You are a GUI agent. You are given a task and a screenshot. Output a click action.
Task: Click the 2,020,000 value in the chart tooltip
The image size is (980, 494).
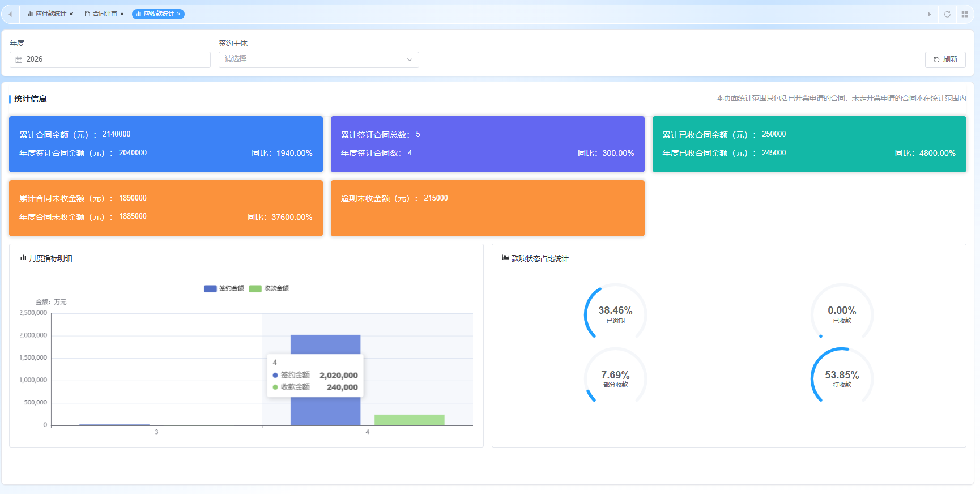pos(339,376)
